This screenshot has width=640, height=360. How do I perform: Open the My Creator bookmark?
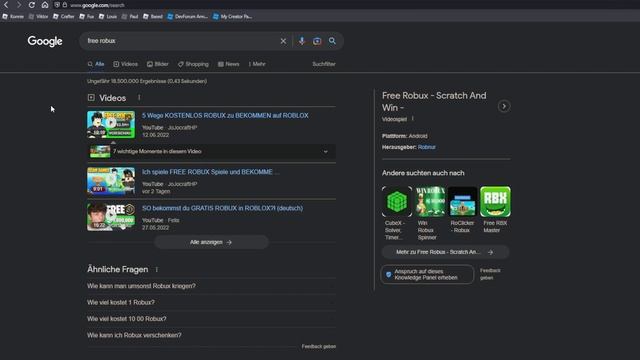click(x=233, y=17)
